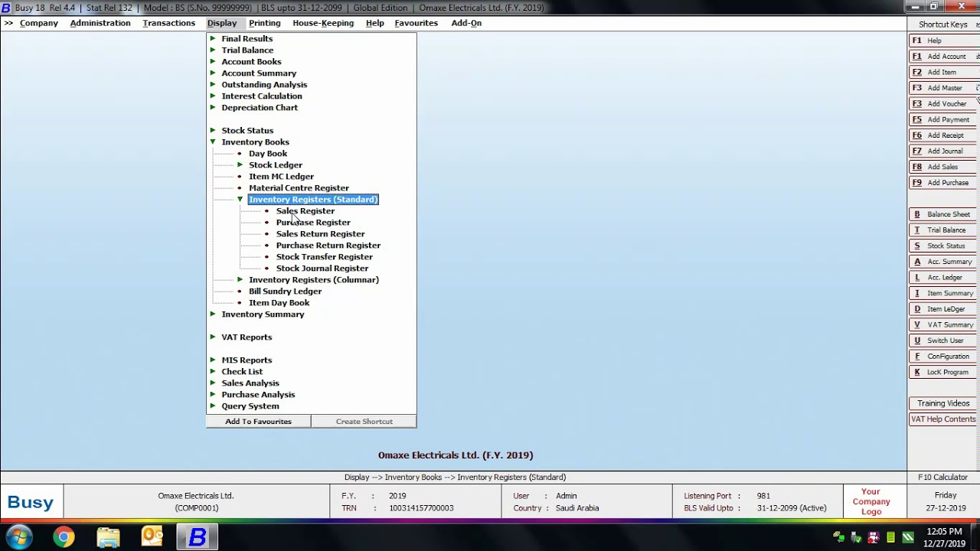Click the F7 Add Journal shortcut
980x551 pixels.
[943, 151]
